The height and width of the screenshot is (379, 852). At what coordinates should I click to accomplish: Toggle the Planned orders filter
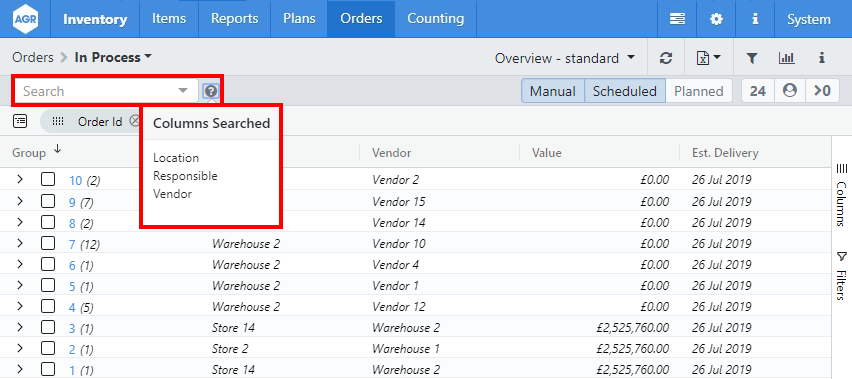click(x=698, y=91)
